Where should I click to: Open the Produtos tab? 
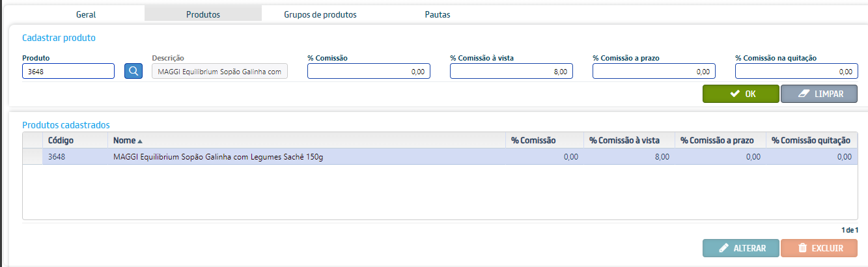[x=203, y=14]
